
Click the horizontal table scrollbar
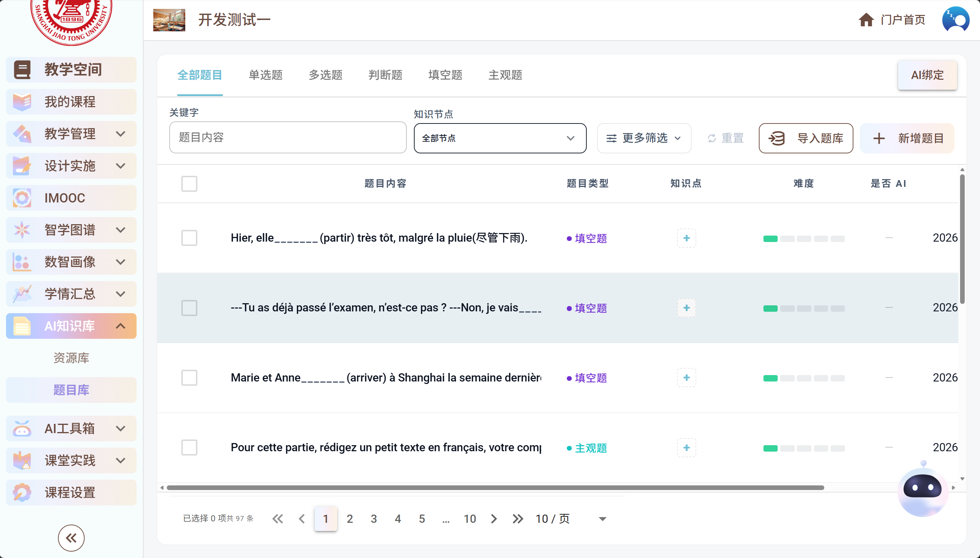pyautogui.click(x=495, y=488)
